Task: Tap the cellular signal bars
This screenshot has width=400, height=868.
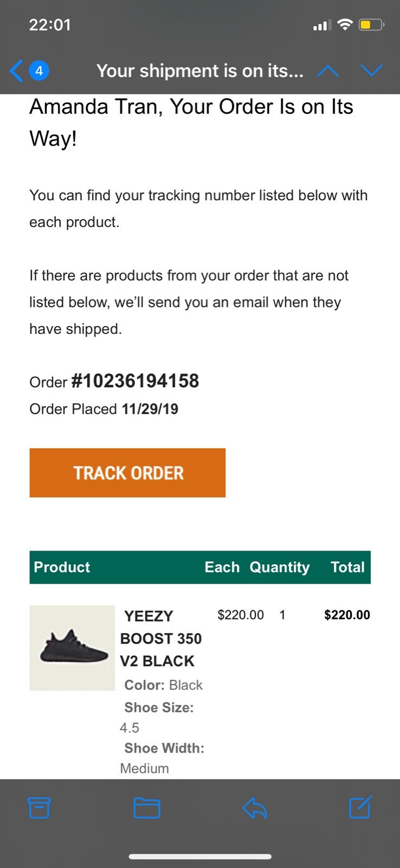Action: pyautogui.click(x=322, y=25)
